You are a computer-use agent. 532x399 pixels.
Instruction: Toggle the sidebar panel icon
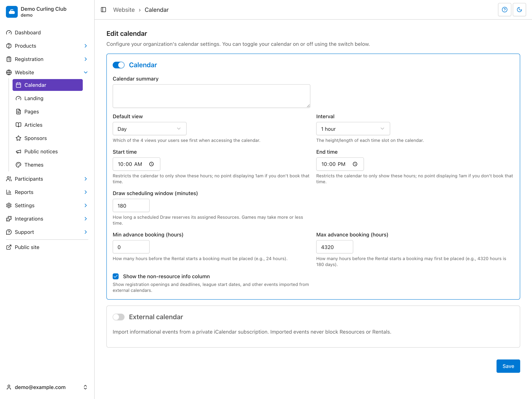[x=103, y=10]
